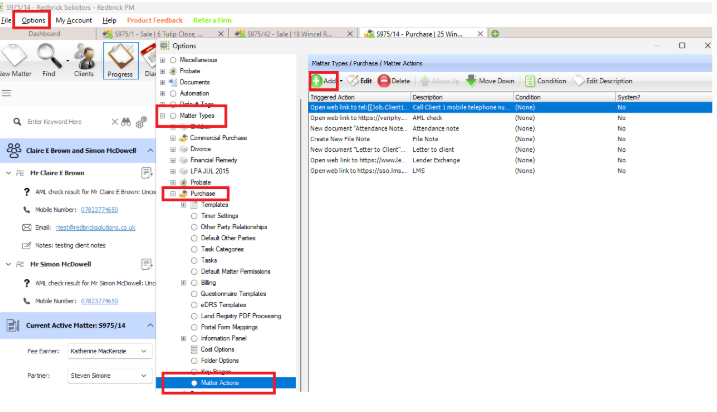
Task: Click the phone icon by Claire's mobile number
Action: click(x=27, y=209)
